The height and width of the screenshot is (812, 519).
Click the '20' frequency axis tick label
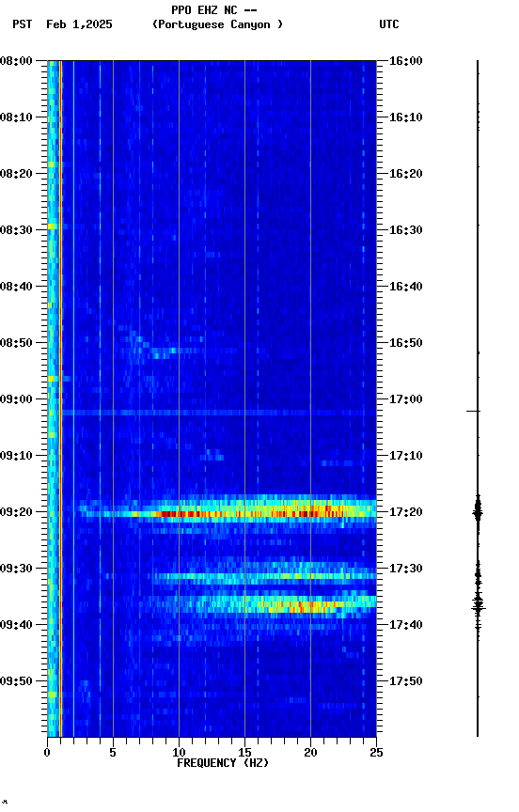(310, 753)
